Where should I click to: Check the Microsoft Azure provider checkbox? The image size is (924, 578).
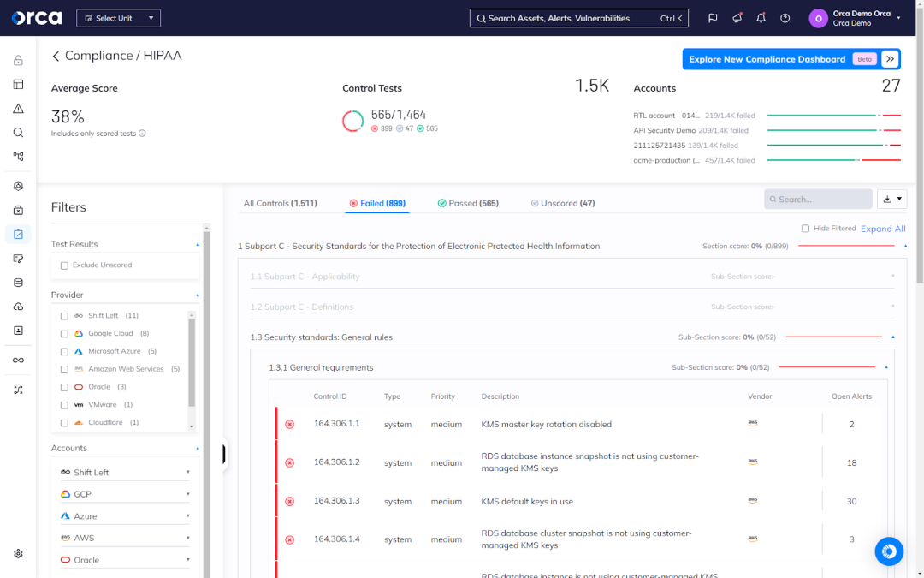64,352
